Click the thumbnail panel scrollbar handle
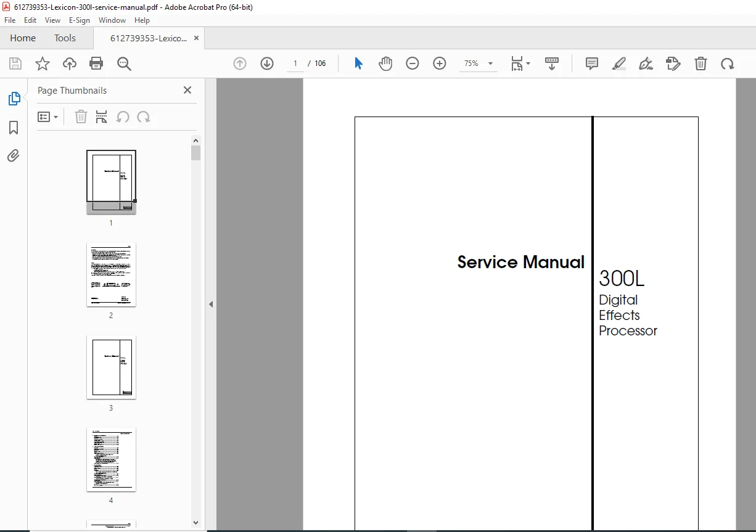Viewport: 756px width, 532px height. (x=196, y=153)
